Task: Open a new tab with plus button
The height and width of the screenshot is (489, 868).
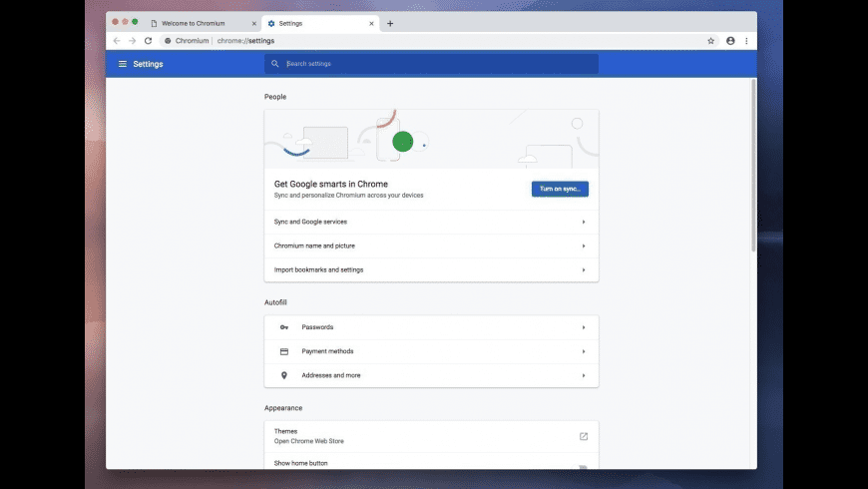Action: pos(390,23)
